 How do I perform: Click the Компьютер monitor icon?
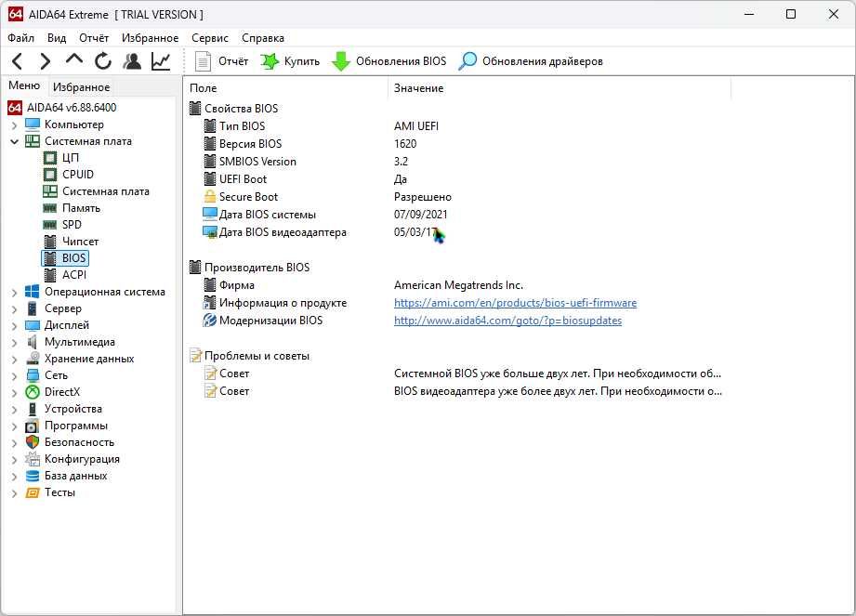(33, 125)
